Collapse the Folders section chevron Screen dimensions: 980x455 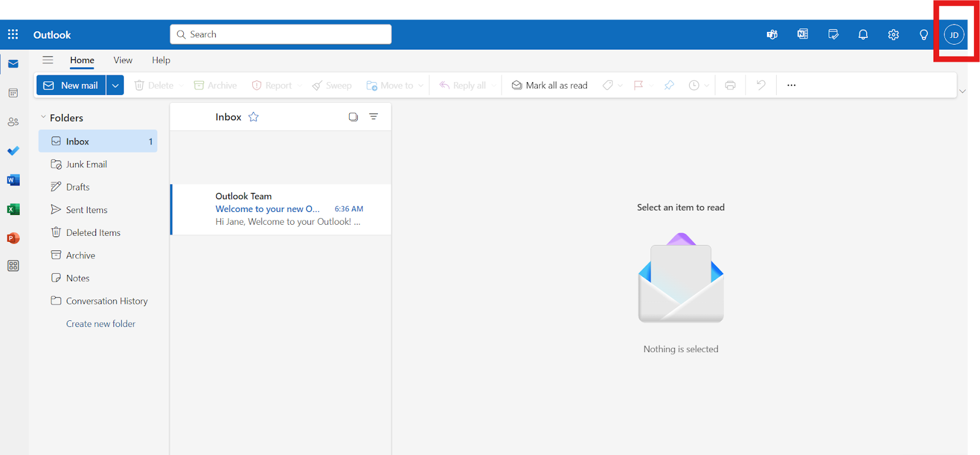tap(43, 117)
